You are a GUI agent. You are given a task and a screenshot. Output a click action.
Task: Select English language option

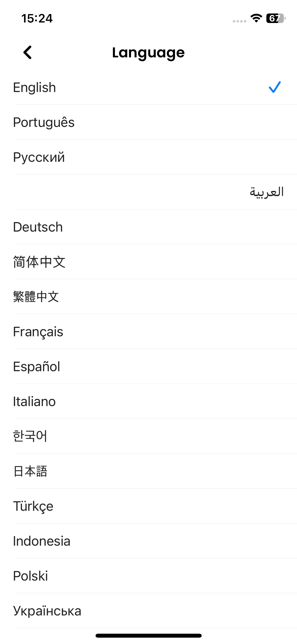148,87
